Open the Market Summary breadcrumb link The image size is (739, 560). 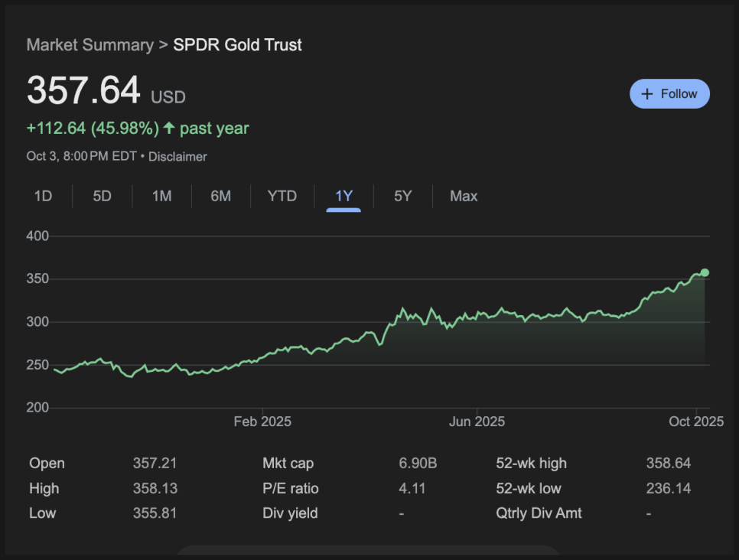(90, 45)
